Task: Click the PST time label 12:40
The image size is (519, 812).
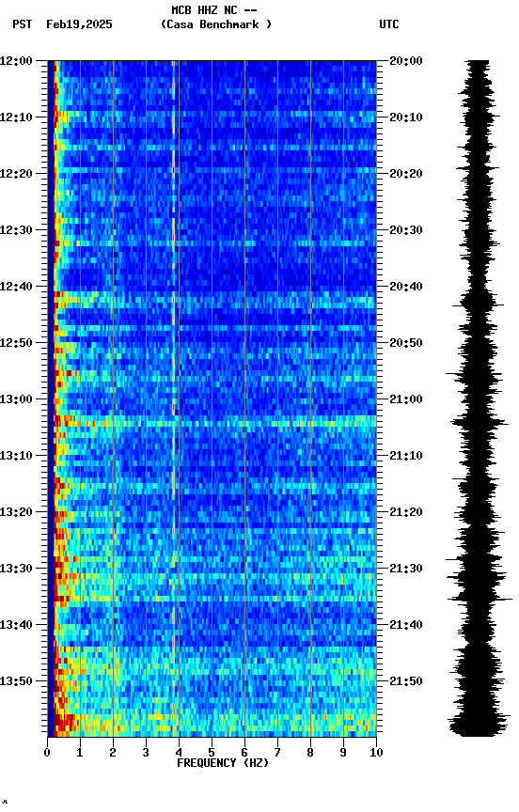Action: [x=16, y=287]
